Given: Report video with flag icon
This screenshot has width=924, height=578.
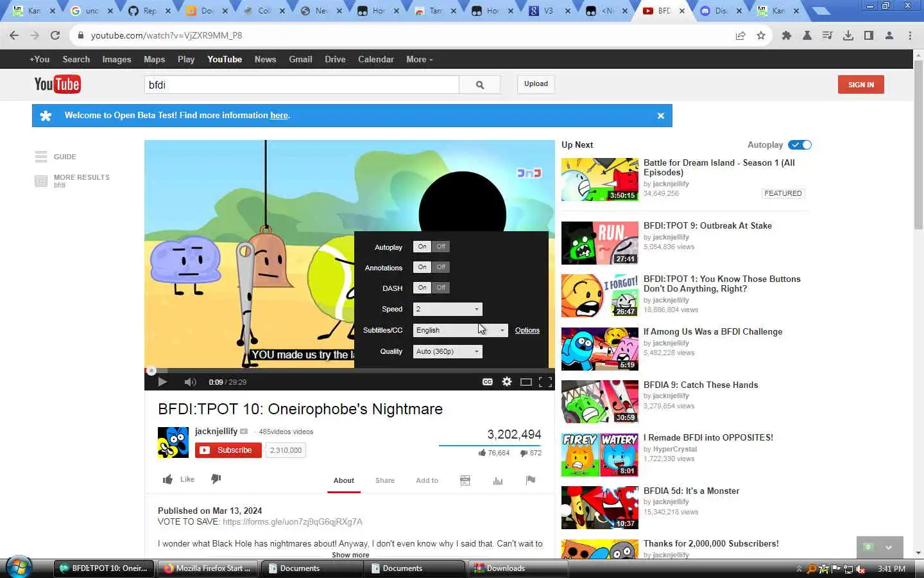Looking at the screenshot, I should (x=531, y=480).
